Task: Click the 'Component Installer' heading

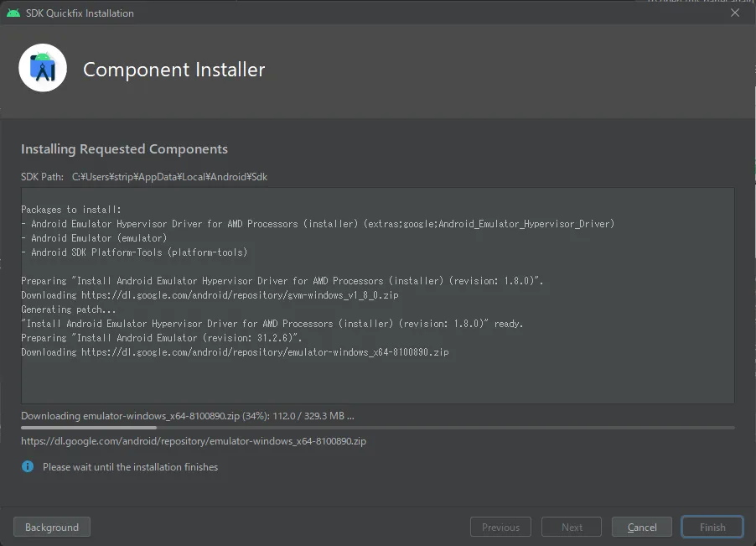Action: (174, 70)
